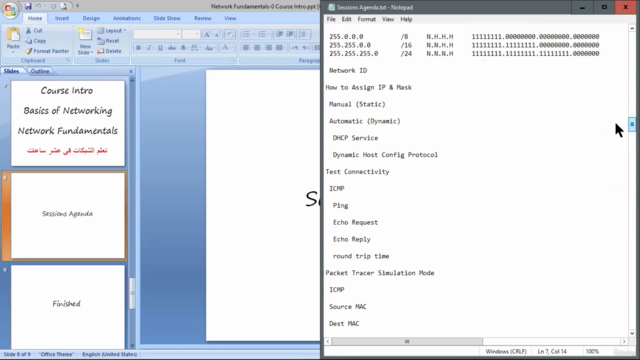Switch to the Review ribbon tab
The height and width of the screenshot is (360, 640).
pos(203,18)
